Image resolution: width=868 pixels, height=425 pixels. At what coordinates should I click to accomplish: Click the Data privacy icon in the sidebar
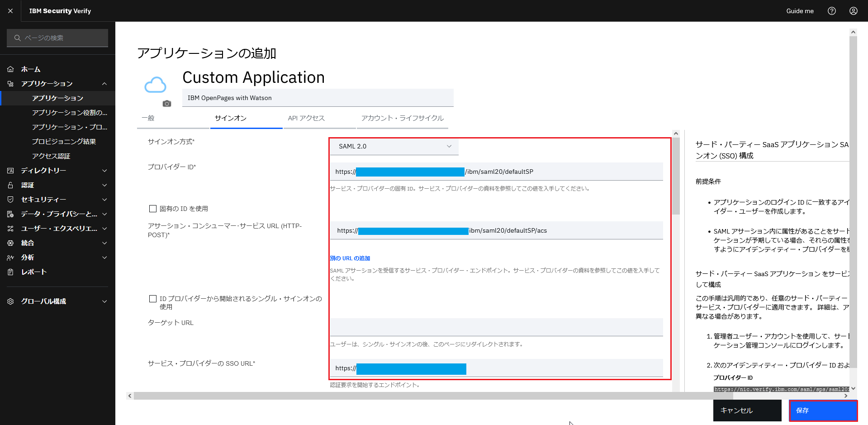(10, 214)
